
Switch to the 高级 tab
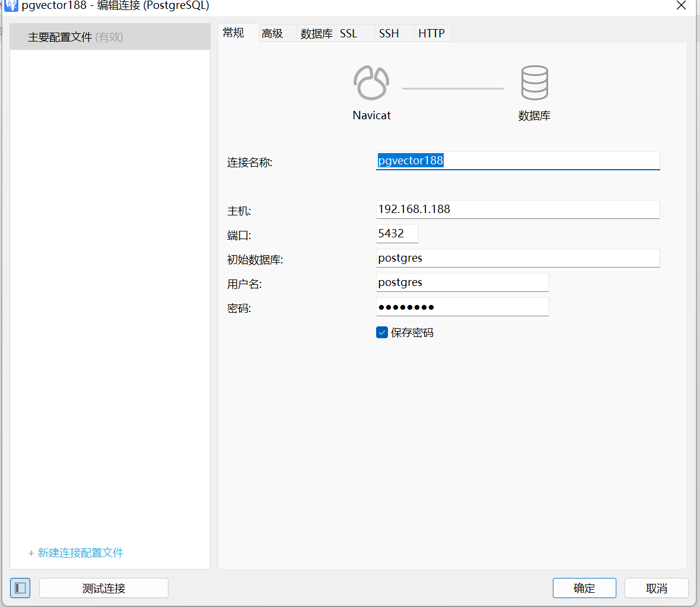click(272, 34)
